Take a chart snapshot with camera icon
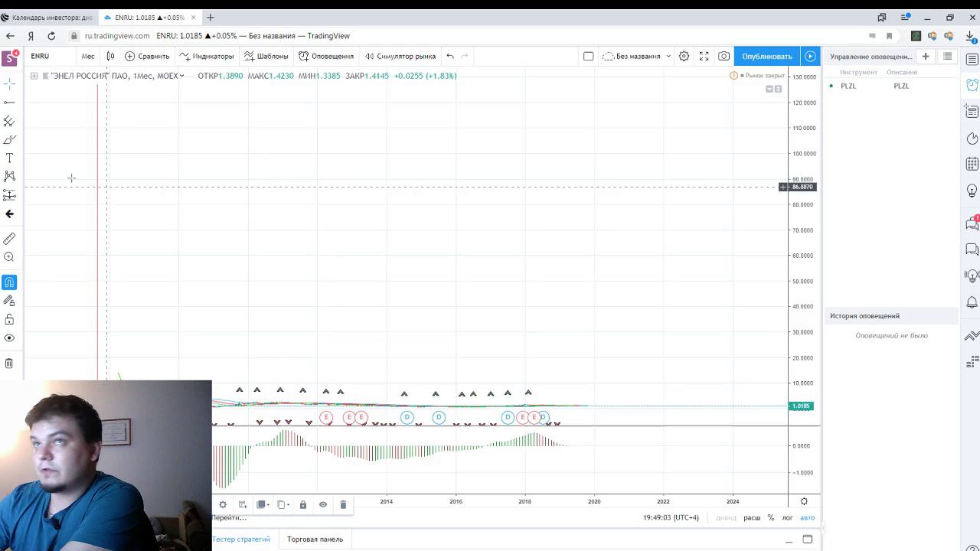980x551 pixels. [x=724, y=56]
